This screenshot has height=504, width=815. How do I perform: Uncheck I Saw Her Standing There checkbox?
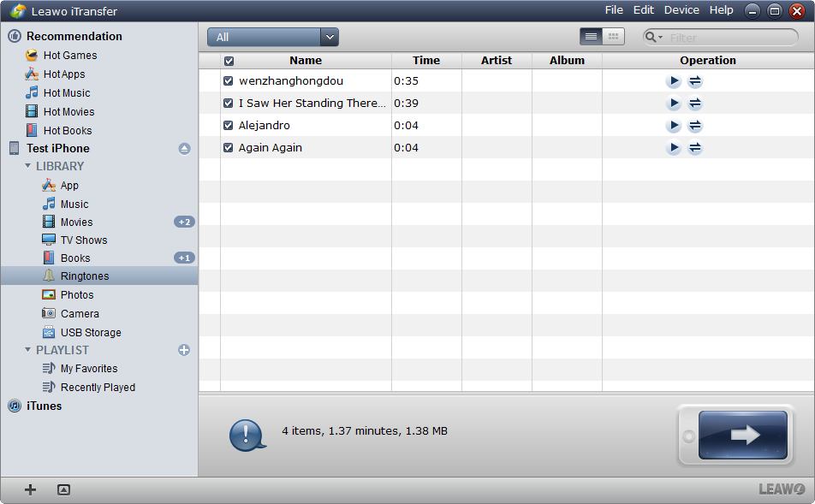(228, 104)
